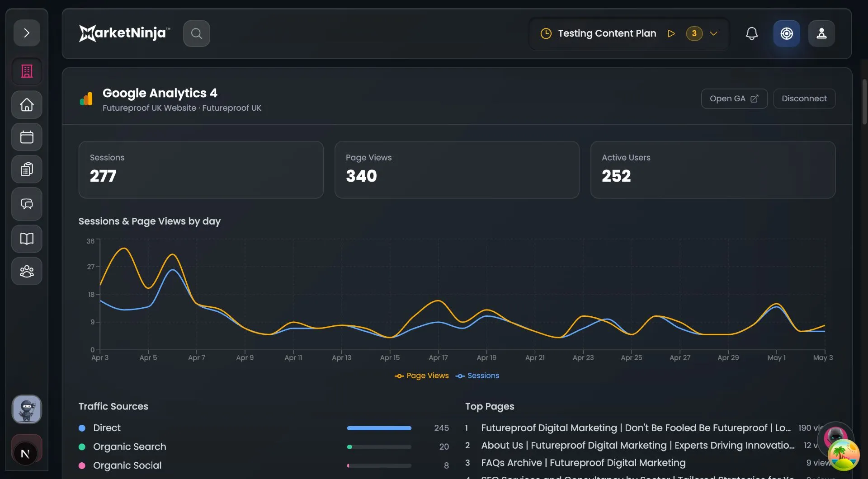
Task: Select the Active Users stat card
Action: (x=713, y=170)
